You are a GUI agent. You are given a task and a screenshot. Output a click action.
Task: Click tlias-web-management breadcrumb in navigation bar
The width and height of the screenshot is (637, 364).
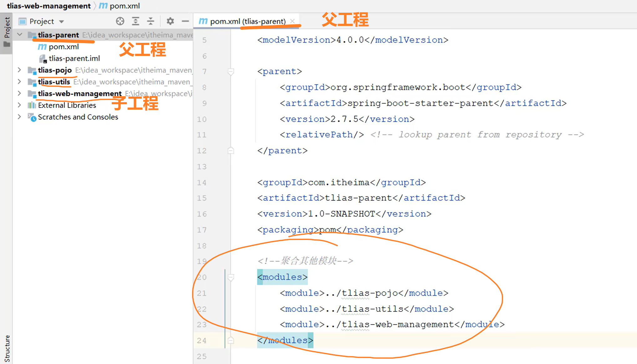tap(48, 6)
